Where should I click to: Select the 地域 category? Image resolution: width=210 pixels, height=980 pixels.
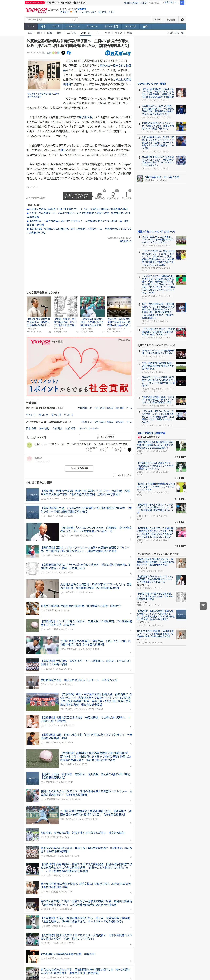point(130,33)
